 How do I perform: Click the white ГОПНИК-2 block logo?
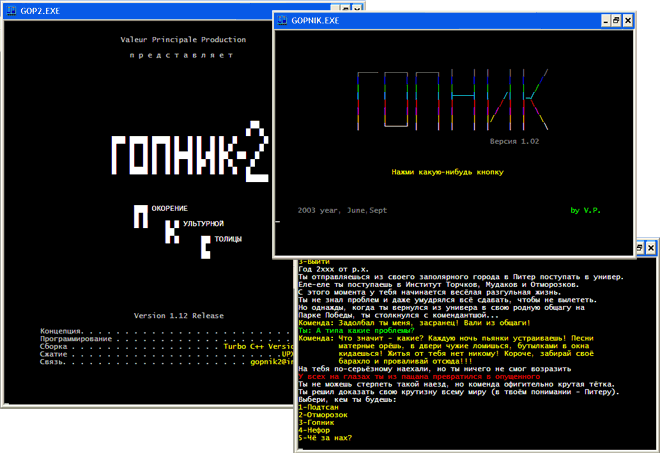coord(190,152)
